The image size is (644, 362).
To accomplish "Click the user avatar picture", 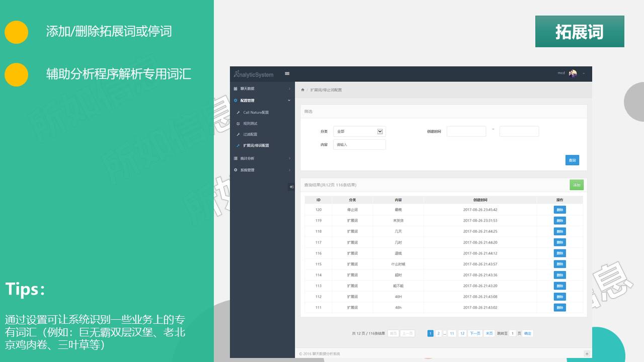I will (573, 73).
